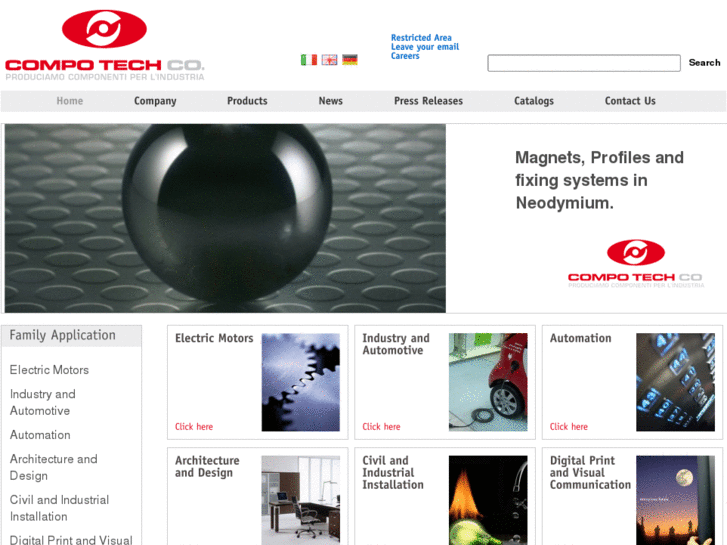Click the Industry and Automotive card title
Image resolution: width=727 pixels, height=545 pixels.
click(x=396, y=344)
